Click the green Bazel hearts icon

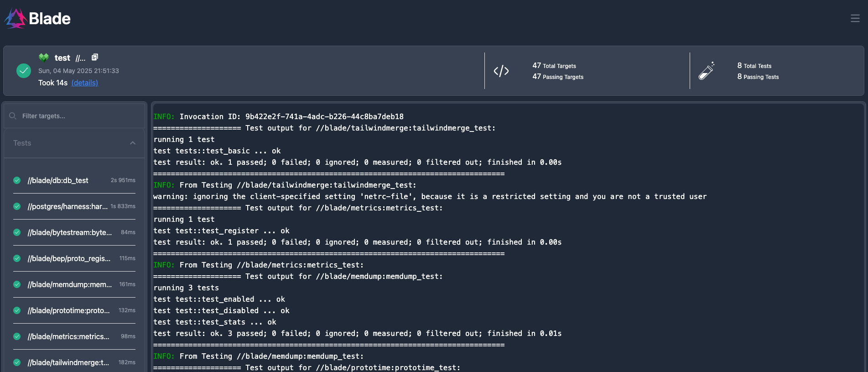(x=44, y=58)
